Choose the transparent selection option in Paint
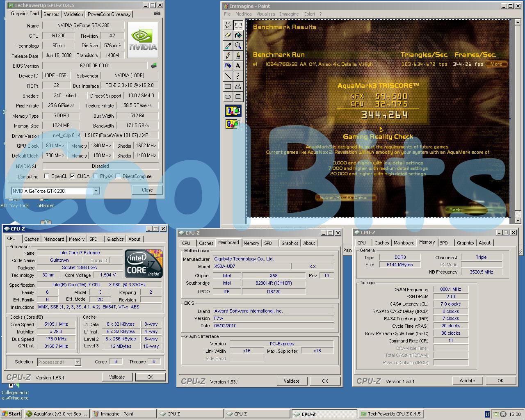 click(233, 124)
